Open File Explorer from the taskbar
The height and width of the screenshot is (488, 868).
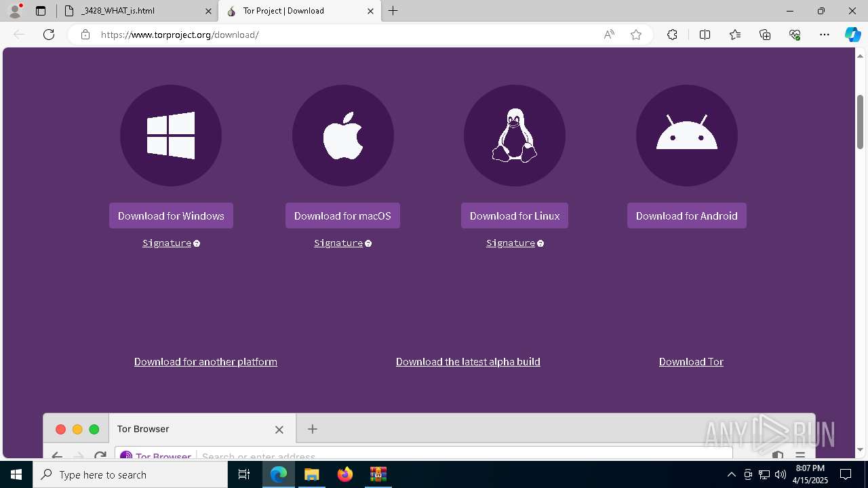pos(311,474)
